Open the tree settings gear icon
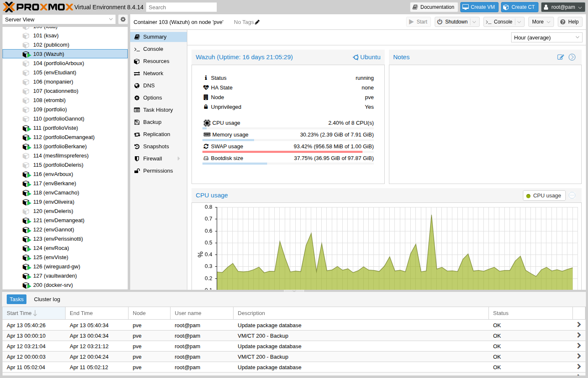Screen dimensions: 588x378 tap(123, 19)
